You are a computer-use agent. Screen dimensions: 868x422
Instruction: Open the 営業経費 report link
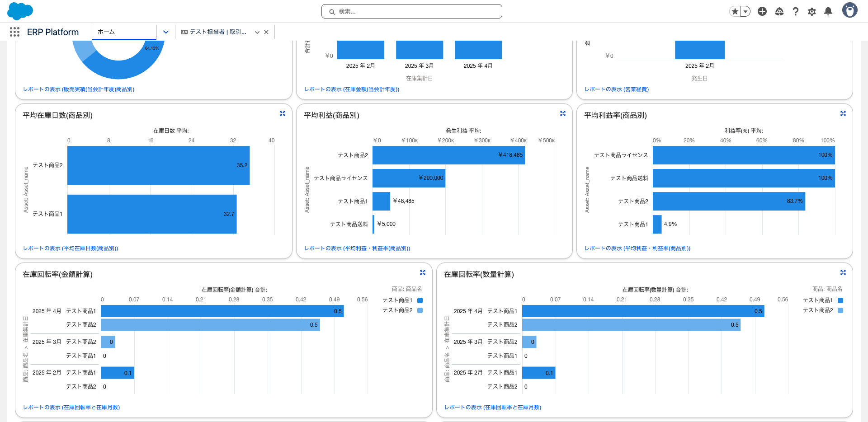coord(616,89)
